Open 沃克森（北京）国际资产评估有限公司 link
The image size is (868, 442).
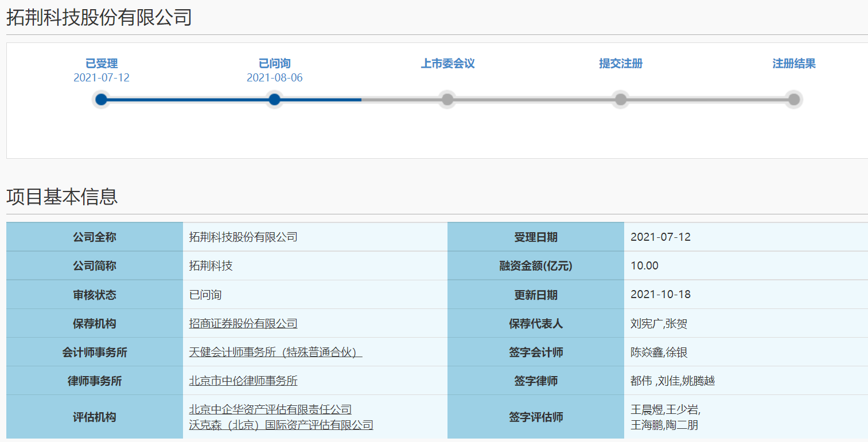coord(281,425)
